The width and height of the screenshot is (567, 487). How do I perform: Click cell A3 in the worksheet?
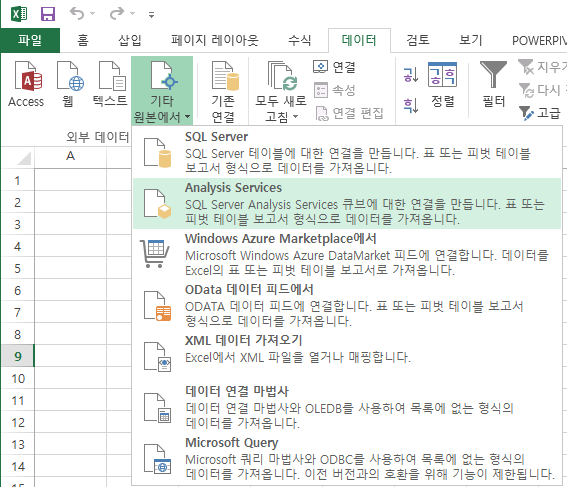click(71, 225)
